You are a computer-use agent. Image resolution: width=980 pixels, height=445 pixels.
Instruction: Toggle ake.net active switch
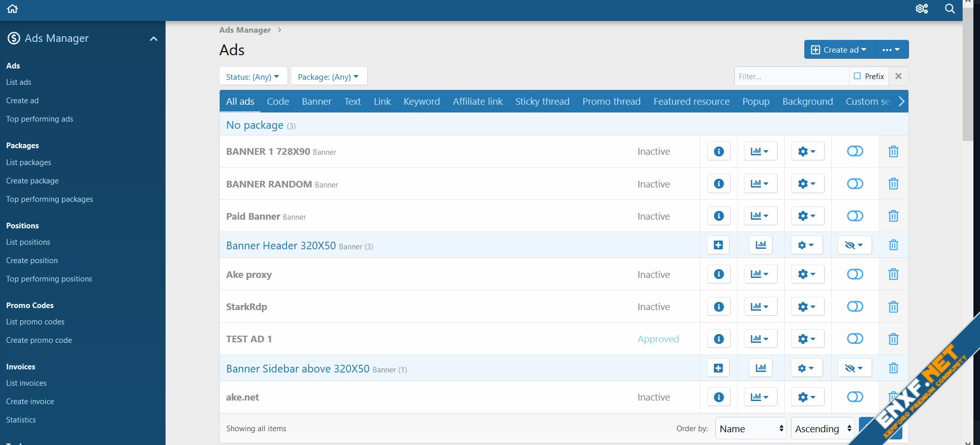(855, 397)
